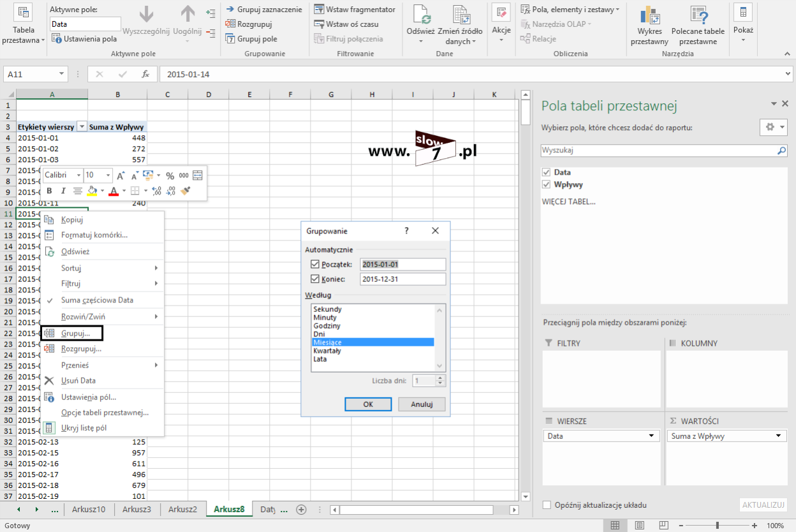This screenshot has height=532, width=796.
Task: Click the zoom slider handle
Action: (718, 526)
